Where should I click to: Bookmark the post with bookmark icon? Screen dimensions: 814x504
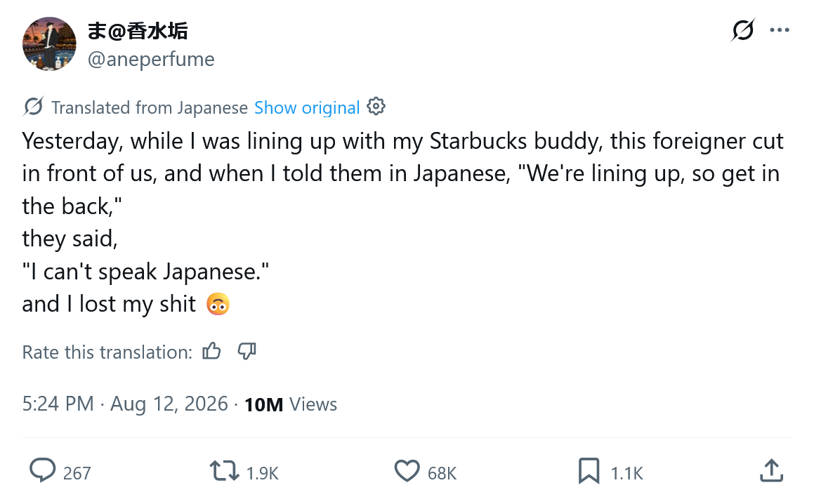tap(589, 471)
